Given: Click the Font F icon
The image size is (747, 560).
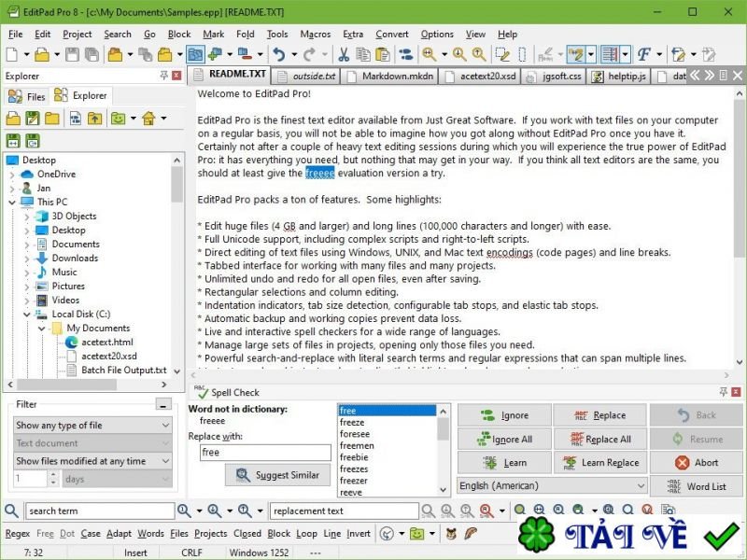Looking at the screenshot, I should pos(644,54).
